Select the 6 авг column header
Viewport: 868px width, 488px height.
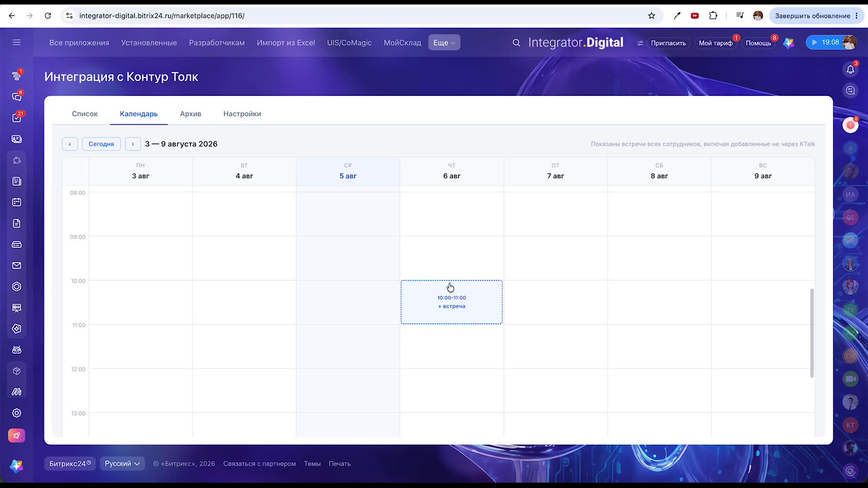(452, 171)
